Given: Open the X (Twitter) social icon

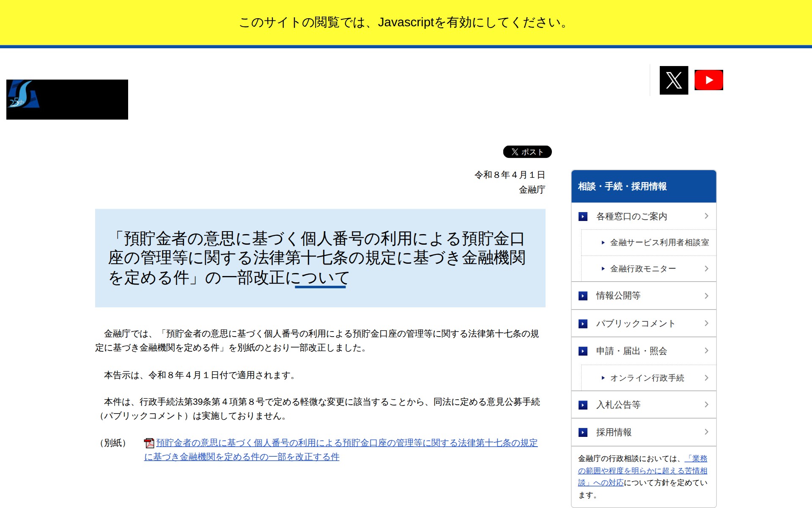Looking at the screenshot, I should point(674,80).
